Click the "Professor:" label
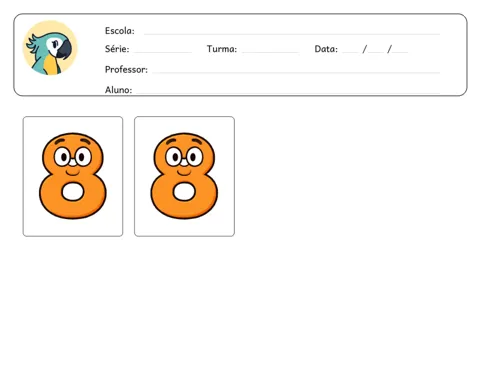The width and height of the screenshot is (480, 384). [x=126, y=69]
